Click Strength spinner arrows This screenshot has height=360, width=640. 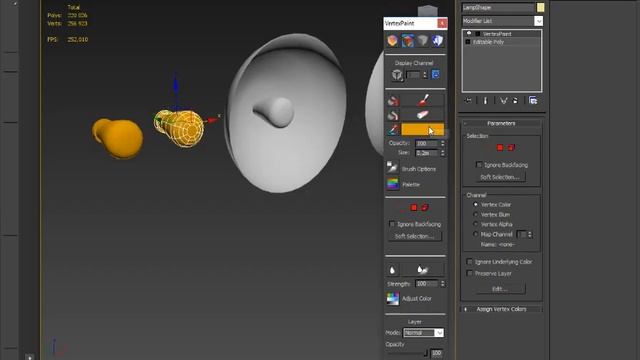(x=443, y=284)
